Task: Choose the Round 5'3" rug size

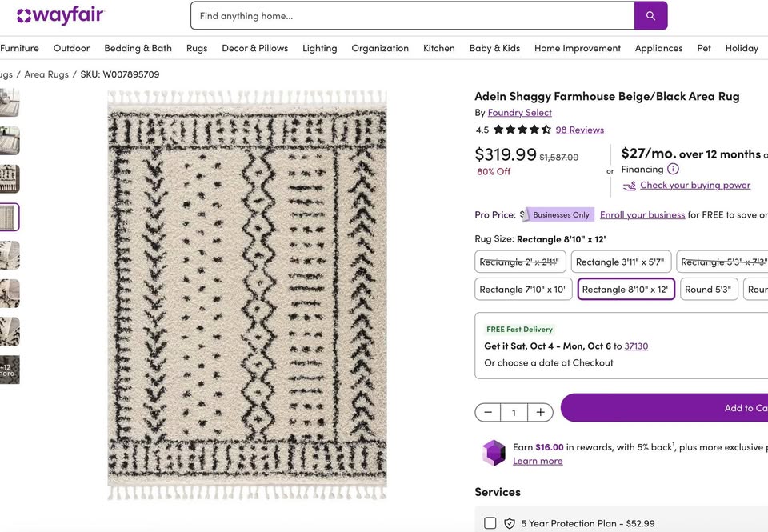Action: [708, 290]
